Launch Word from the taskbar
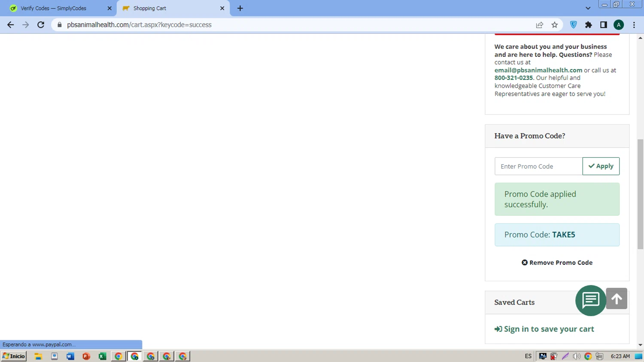The width and height of the screenshot is (644, 362). coord(70,356)
